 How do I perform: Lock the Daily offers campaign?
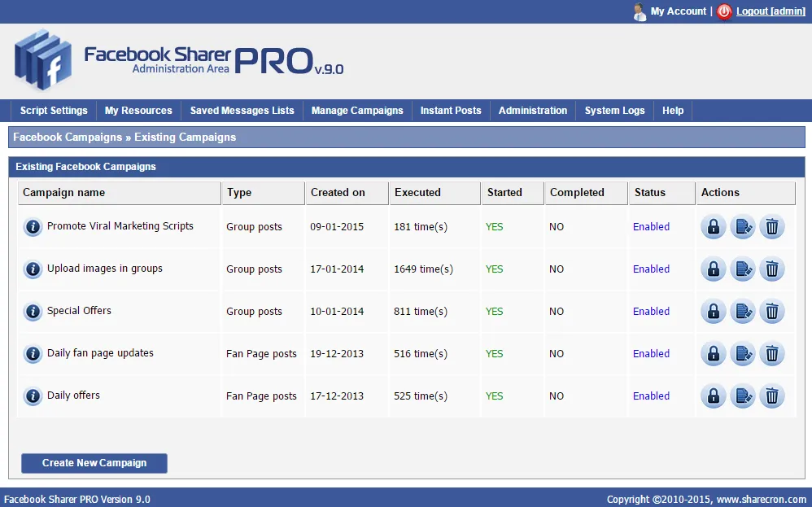(713, 396)
